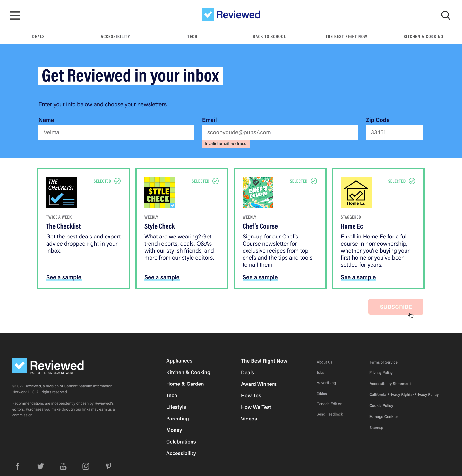
Task: Click the Style Check newsletter thumbnail
Action: 160,193
